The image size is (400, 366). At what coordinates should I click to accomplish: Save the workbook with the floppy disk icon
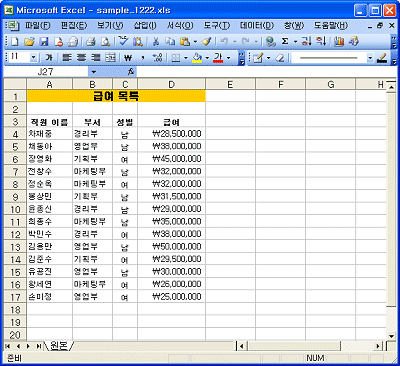click(44, 41)
